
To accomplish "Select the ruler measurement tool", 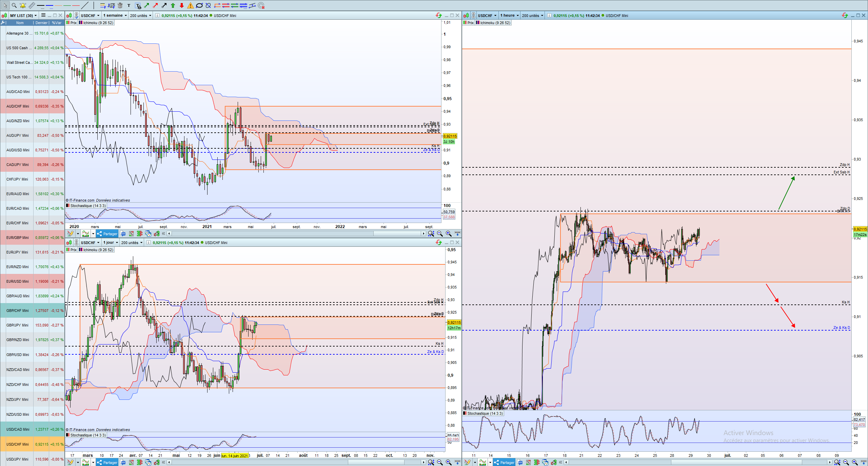I will click(32, 5).
